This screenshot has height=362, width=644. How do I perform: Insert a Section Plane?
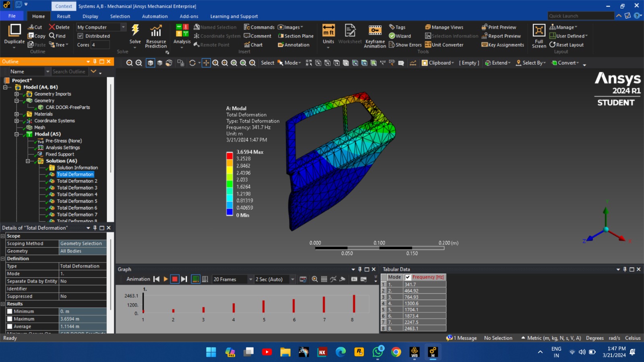coord(296,36)
